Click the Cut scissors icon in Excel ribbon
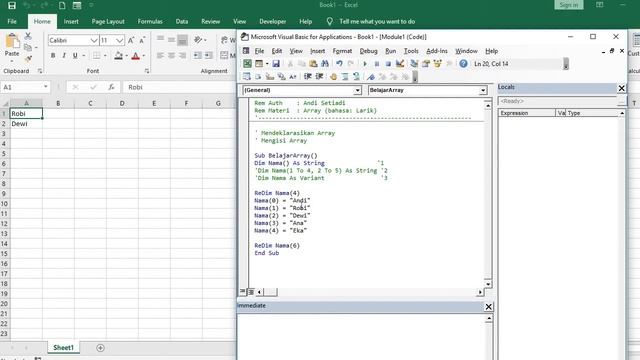The width and height of the screenshot is (640, 360). tap(28, 36)
